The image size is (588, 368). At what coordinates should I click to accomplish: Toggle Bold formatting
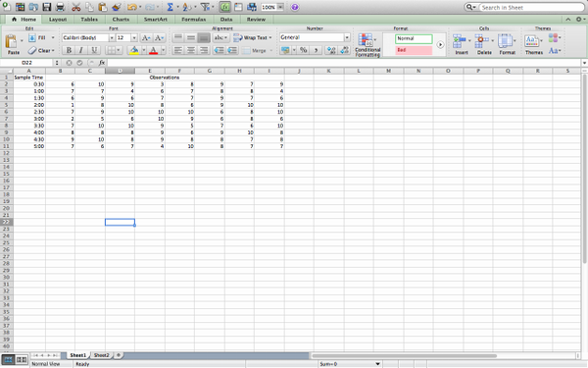(69, 50)
